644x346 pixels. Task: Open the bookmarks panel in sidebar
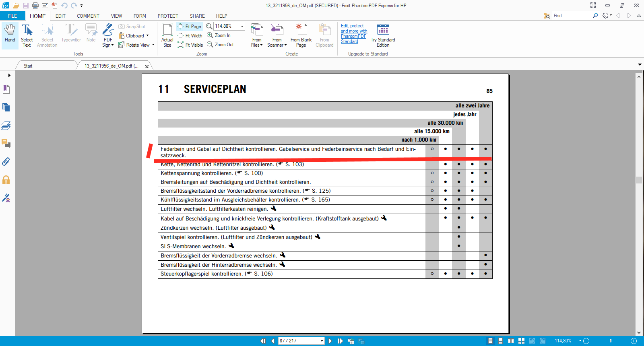(6, 89)
